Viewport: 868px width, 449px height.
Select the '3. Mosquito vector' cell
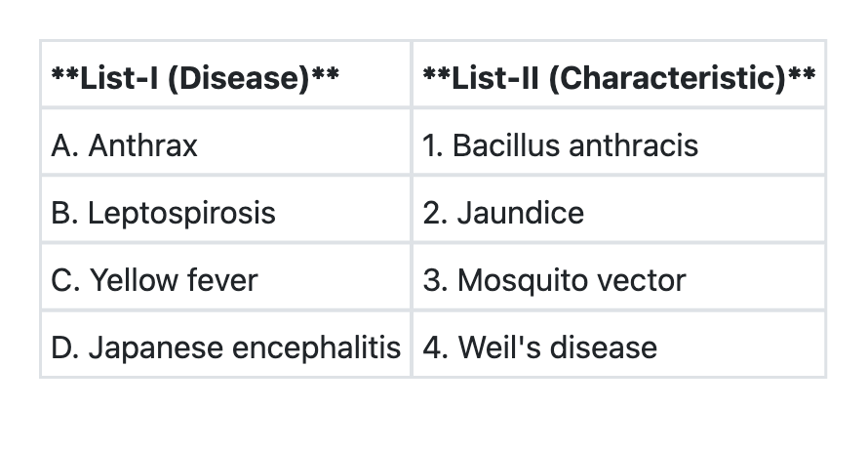coord(554,280)
